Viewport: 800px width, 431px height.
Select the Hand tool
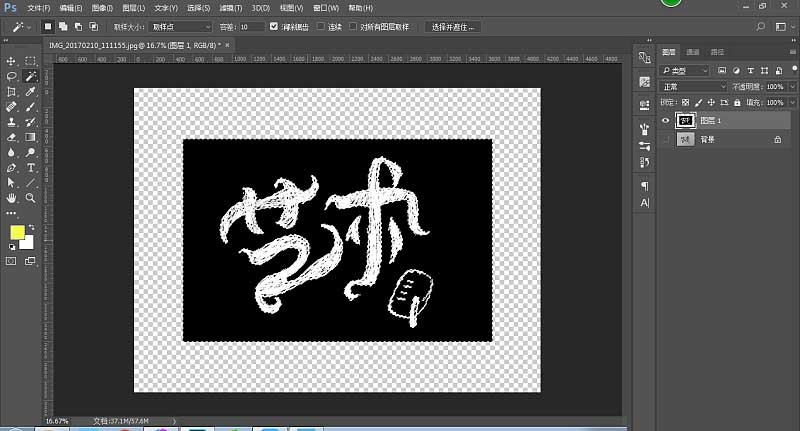pos(11,198)
